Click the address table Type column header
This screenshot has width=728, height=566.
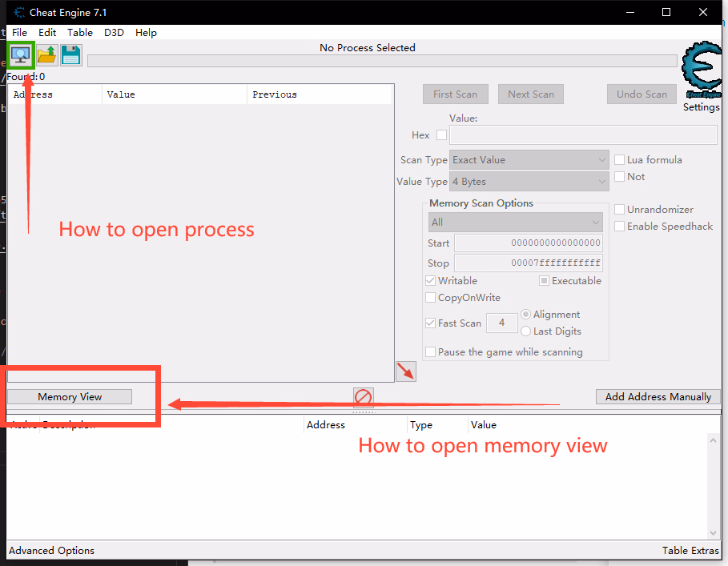point(438,425)
